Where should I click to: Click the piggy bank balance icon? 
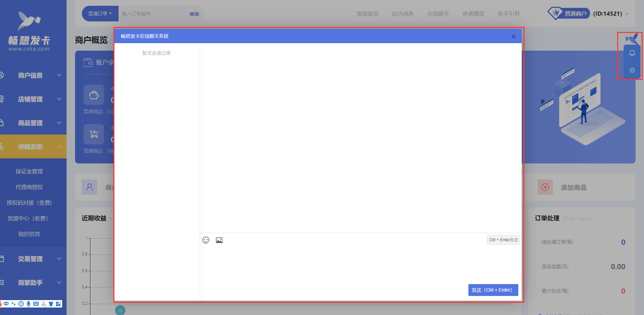coord(94,95)
